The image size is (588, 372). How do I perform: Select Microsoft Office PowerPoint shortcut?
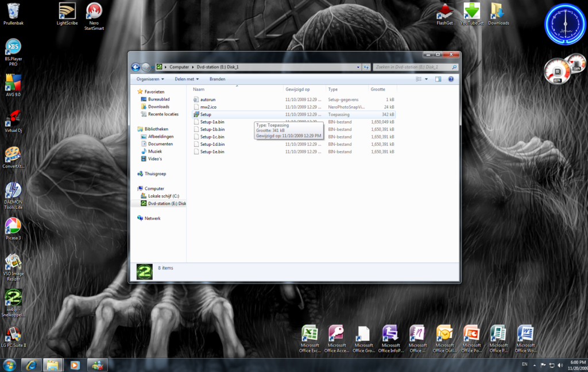[x=472, y=339]
